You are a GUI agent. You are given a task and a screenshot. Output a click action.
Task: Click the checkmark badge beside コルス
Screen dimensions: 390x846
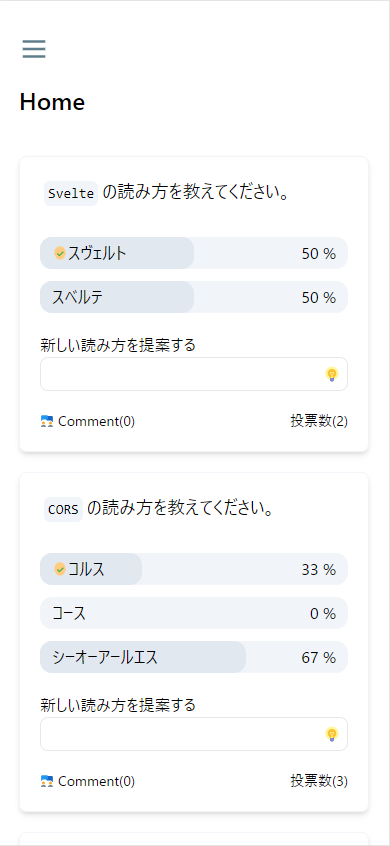(60, 569)
